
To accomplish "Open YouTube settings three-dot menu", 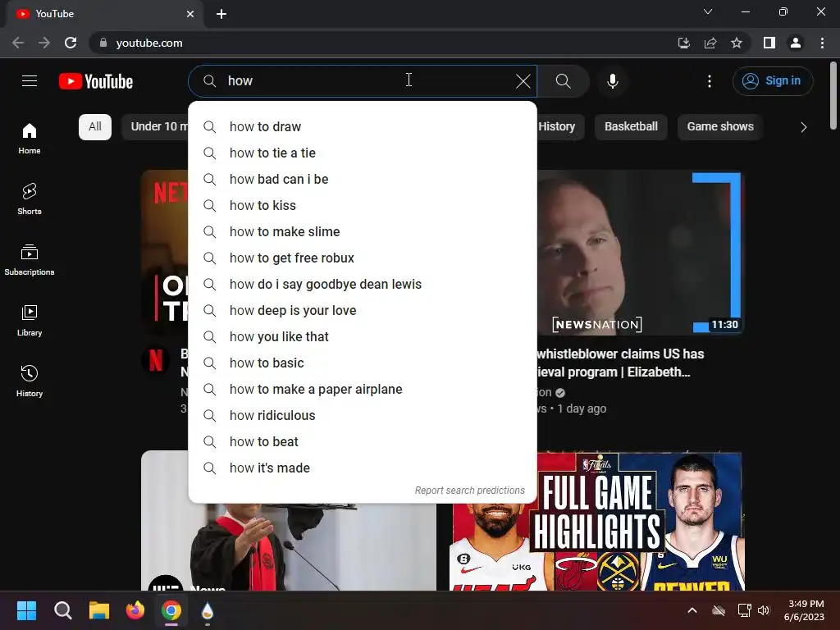I will [710, 81].
